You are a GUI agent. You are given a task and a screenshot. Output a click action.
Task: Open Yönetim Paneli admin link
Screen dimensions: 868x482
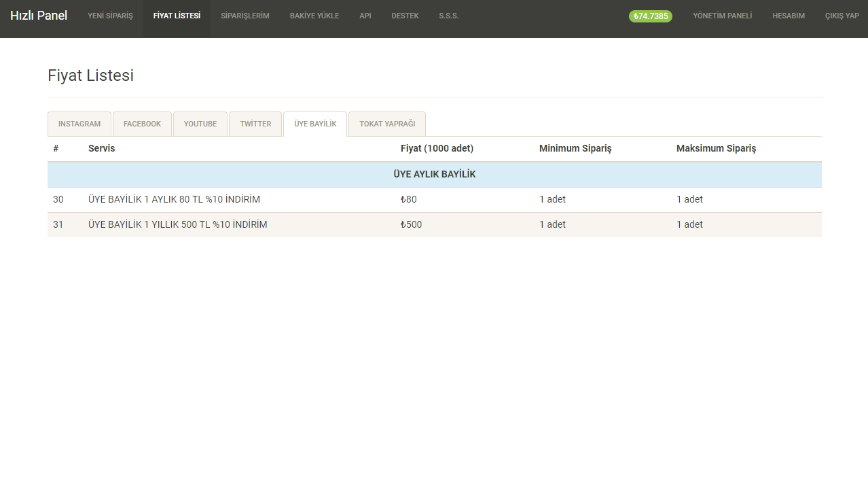722,16
